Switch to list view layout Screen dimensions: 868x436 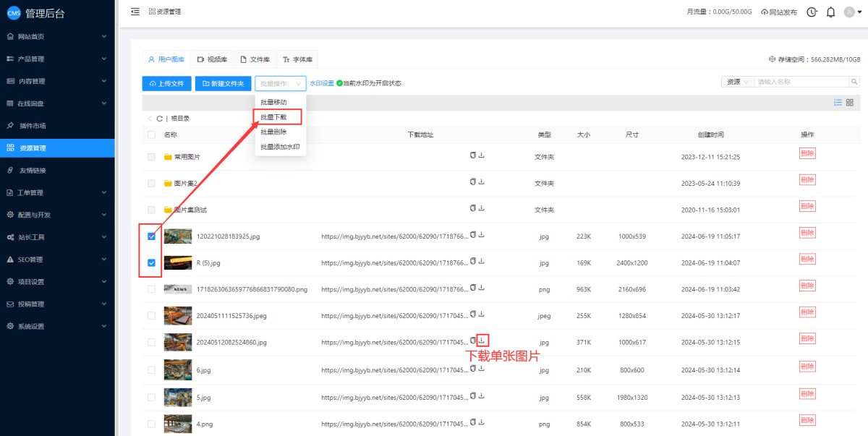838,103
